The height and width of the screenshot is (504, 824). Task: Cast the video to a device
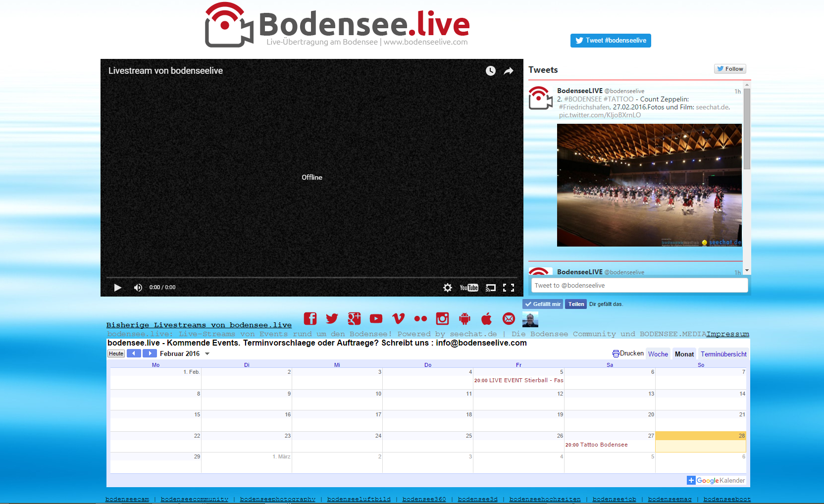pyautogui.click(x=491, y=288)
